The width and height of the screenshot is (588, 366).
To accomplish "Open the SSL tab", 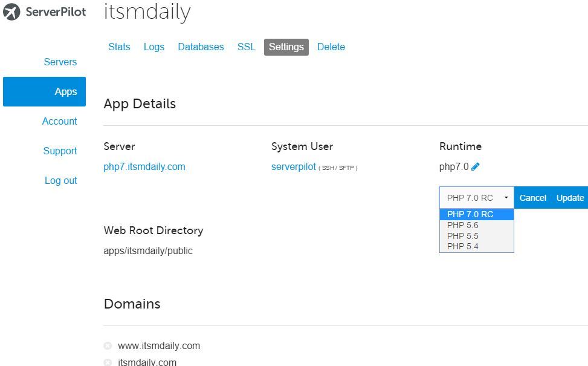I will click(246, 47).
